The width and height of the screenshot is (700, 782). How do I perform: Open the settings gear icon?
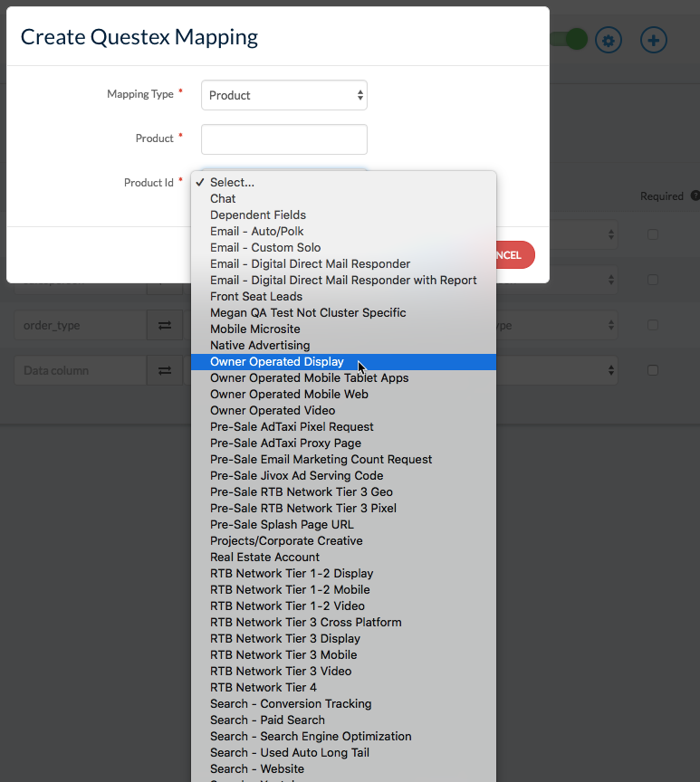609,40
